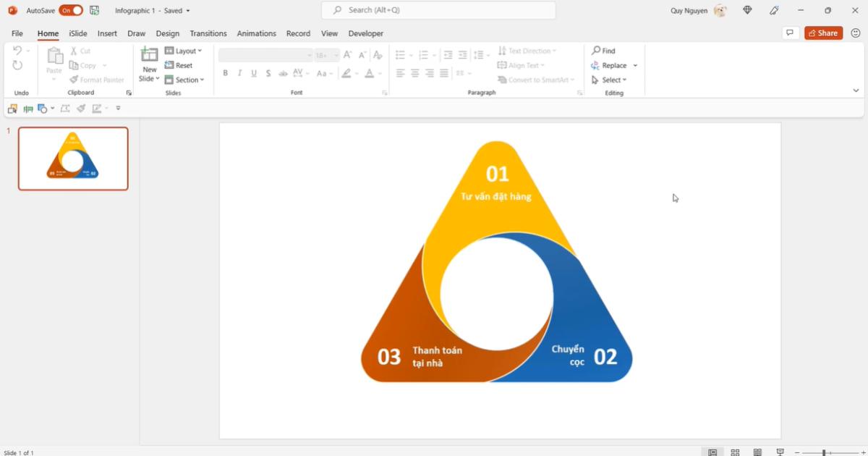Switch to the Animations ribbon tab
This screenshot has width=868, height=456.
click(x=256, y=33)
